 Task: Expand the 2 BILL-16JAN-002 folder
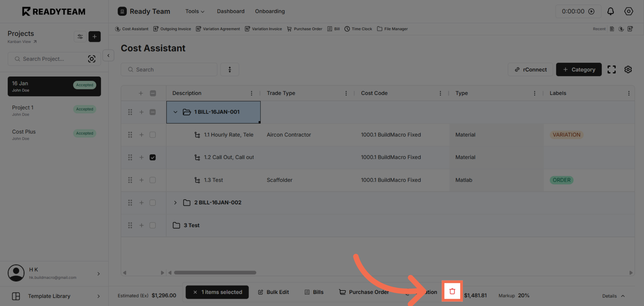[175, 203]
